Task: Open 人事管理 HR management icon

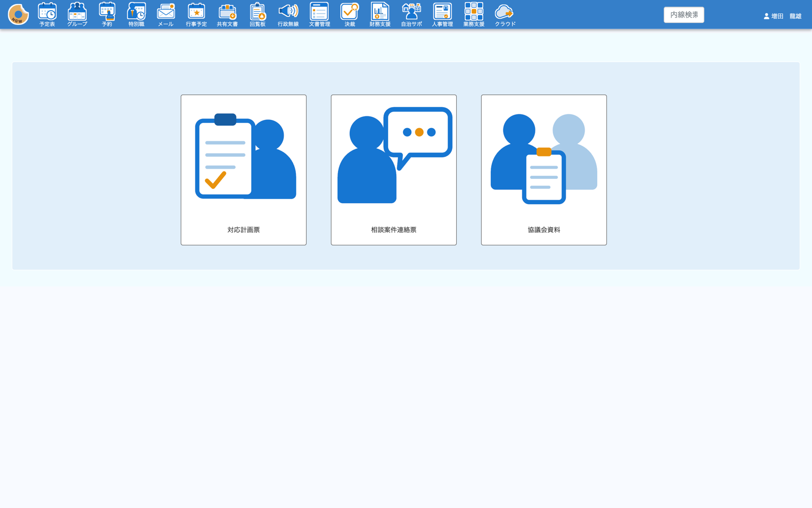Action: coord(443,15)
